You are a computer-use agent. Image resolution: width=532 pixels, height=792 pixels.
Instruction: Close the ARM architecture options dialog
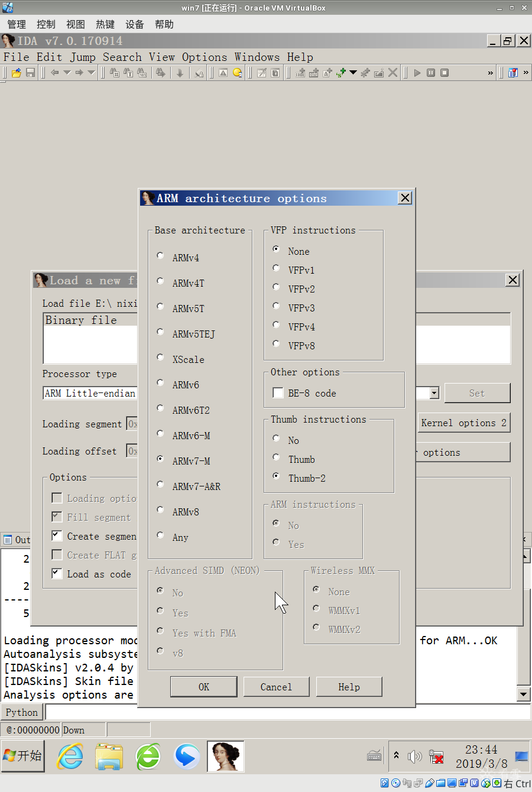tap(405, 198)
